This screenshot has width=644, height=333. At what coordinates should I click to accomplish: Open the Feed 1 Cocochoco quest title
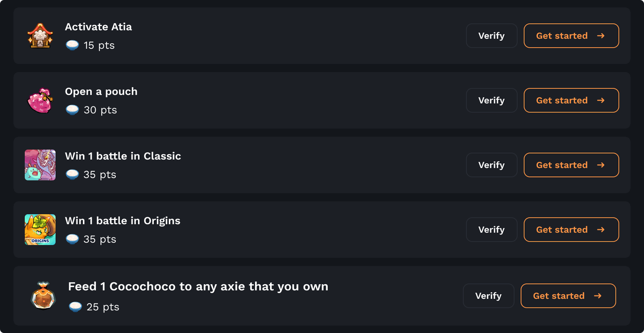tap(198, 287)
